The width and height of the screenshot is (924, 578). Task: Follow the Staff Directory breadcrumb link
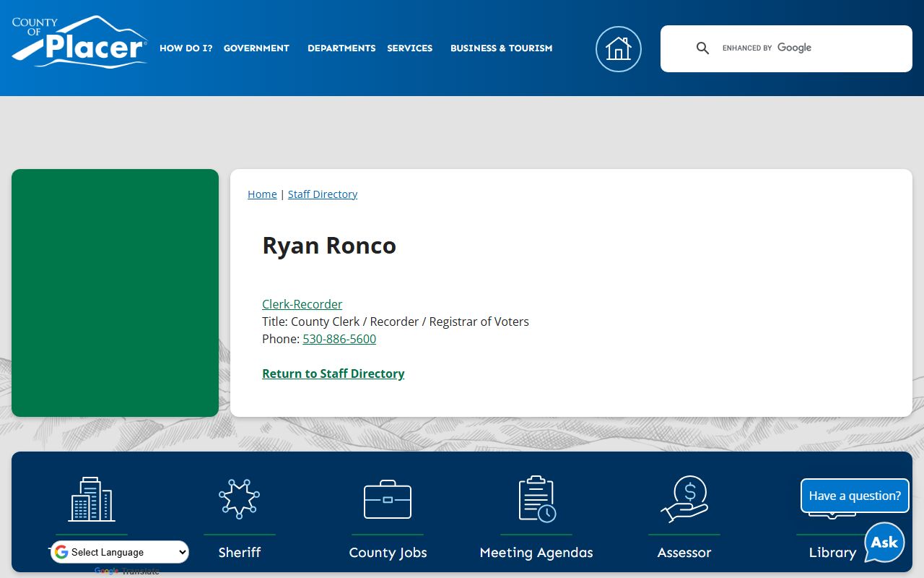point(323,194)
